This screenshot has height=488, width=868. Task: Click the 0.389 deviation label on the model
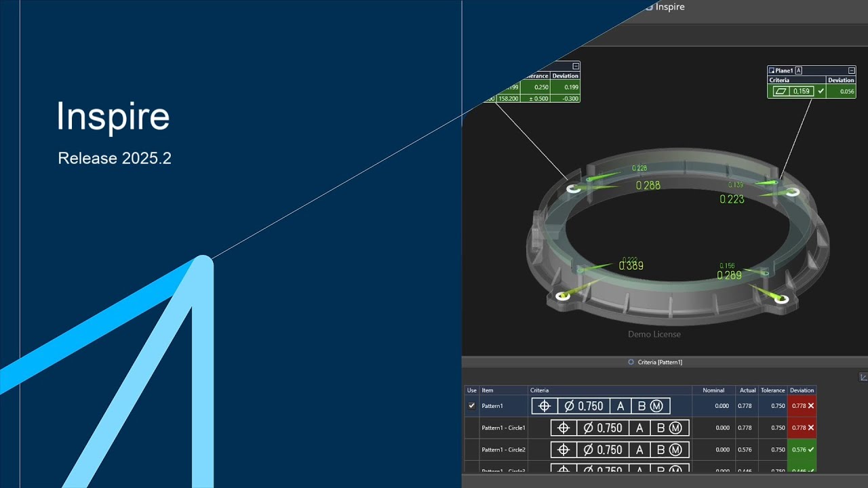point(631,266)
